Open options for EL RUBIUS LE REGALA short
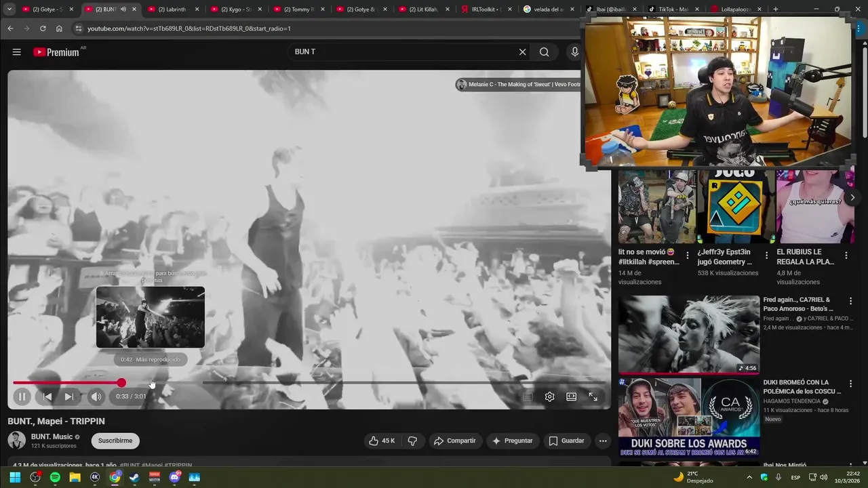Screen dimensions: 868x488 [846, 256]
